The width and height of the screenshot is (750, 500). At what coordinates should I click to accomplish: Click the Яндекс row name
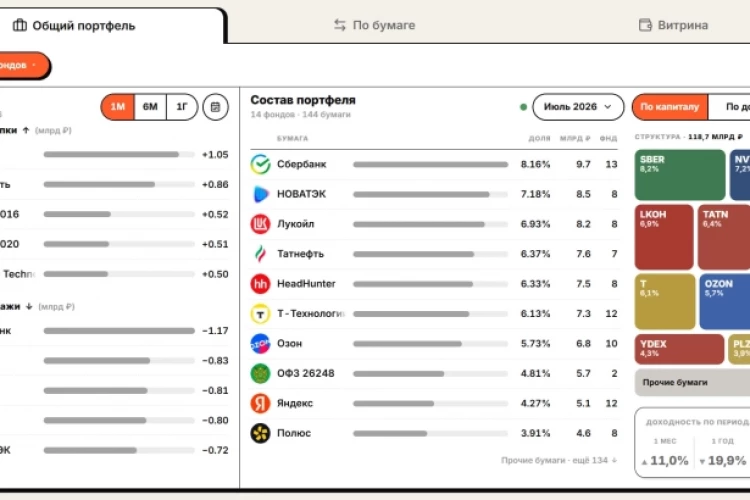[x=295, y=403]
